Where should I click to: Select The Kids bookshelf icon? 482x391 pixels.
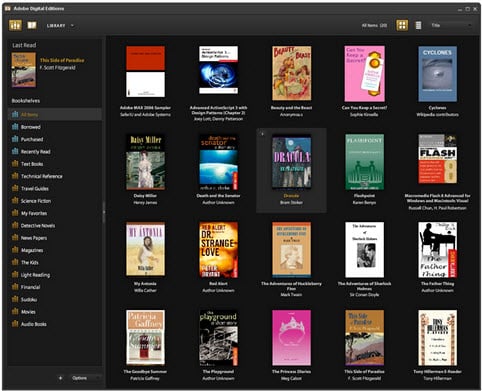pos(15,262)
